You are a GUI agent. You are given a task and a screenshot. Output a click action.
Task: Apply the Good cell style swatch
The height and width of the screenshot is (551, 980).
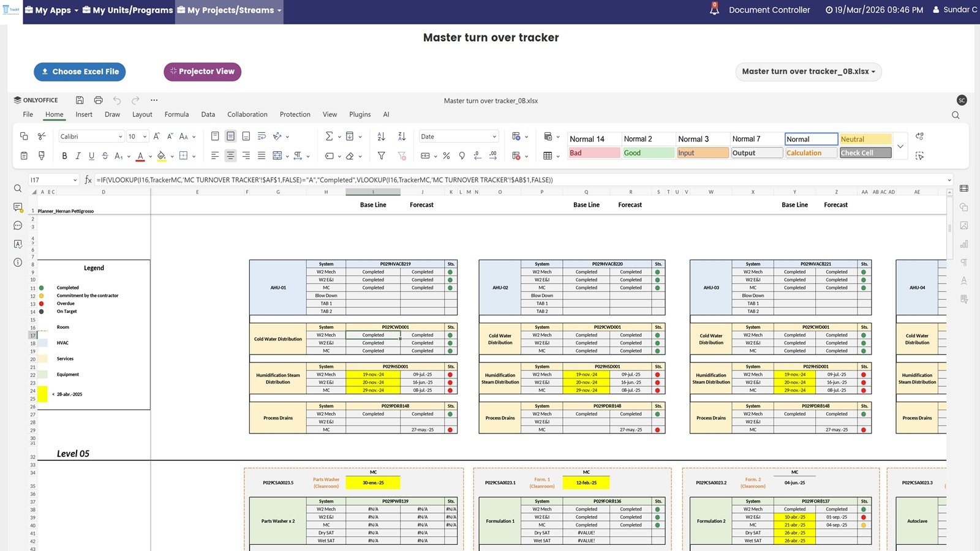pyautogui.click(x=648, y=153)
